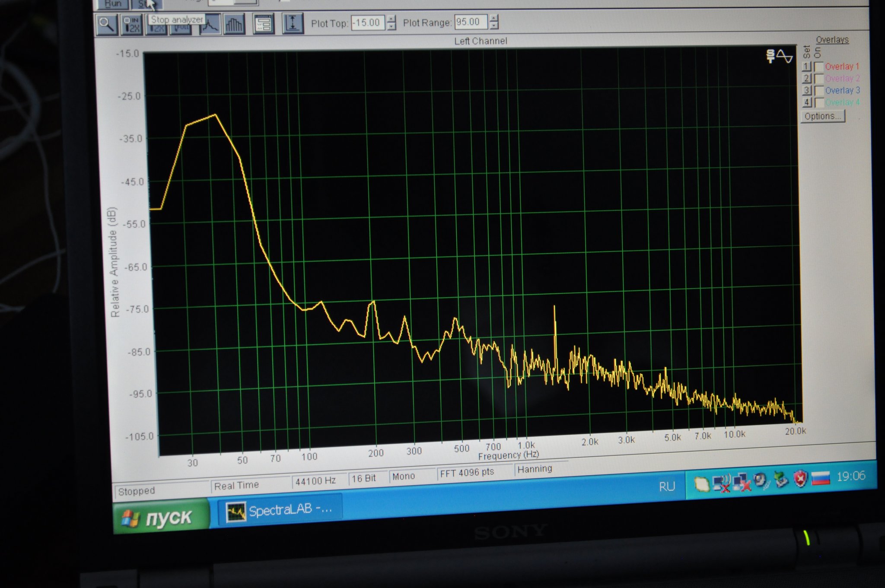Click the RU language indicator
The width and height of the screenshot is (885, 588).
tap(667, 486)
